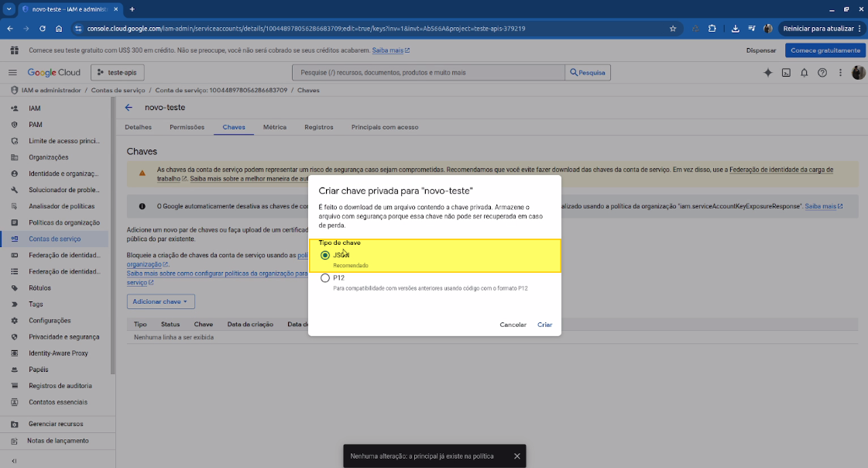Open the main navigation hamburger menu
Image resolution: width=868 pixels, height=468 pixels.
coord(12,73)
